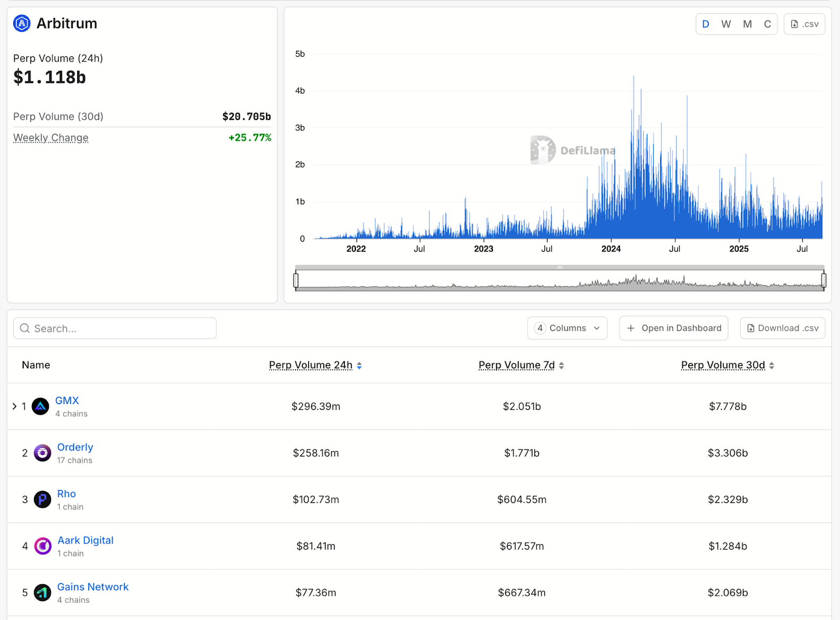
Task: Switch chart to Daily (D) interval
Action: [x=706, y=24]
